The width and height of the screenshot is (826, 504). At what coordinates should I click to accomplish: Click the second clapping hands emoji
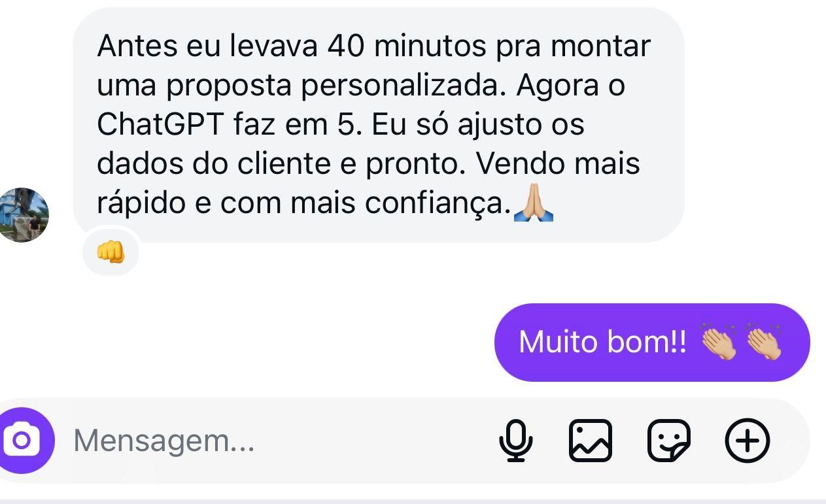coord(764,341)
